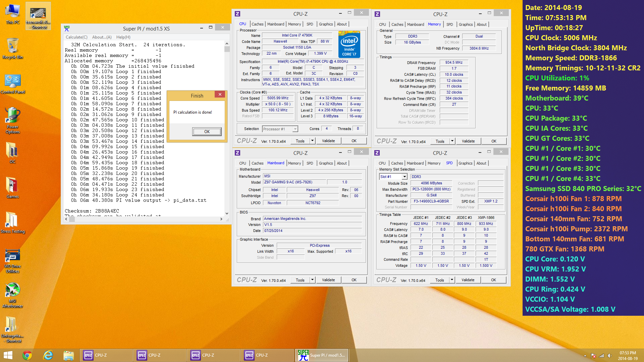Screen dimensions: 644x362
Task: Open the Games folder on desktop
Action: click(12, 188)
